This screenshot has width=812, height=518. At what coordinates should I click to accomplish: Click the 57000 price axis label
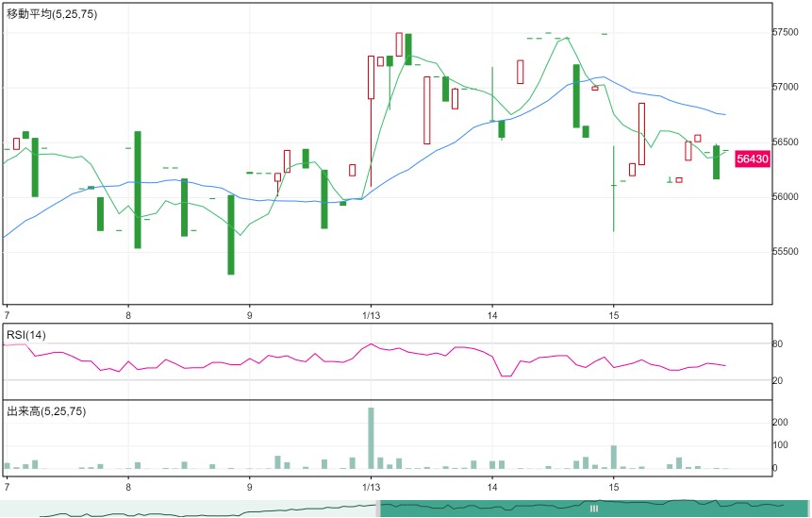pyautogui.click(x=785, y=87)
